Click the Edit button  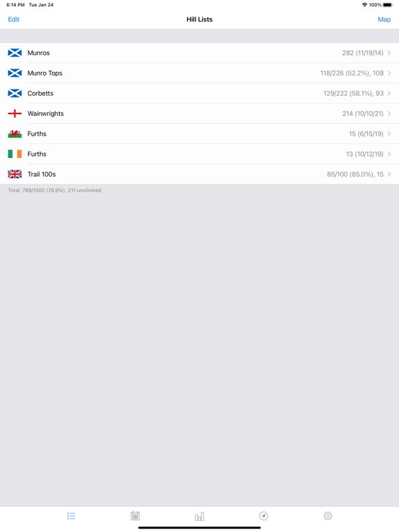tap(14, 19)
